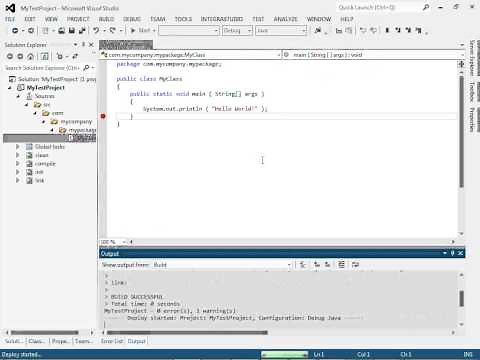This screenshot has height=360, width=480.
Task: Click the Open File toolbar icon
Action: point(61,30)
